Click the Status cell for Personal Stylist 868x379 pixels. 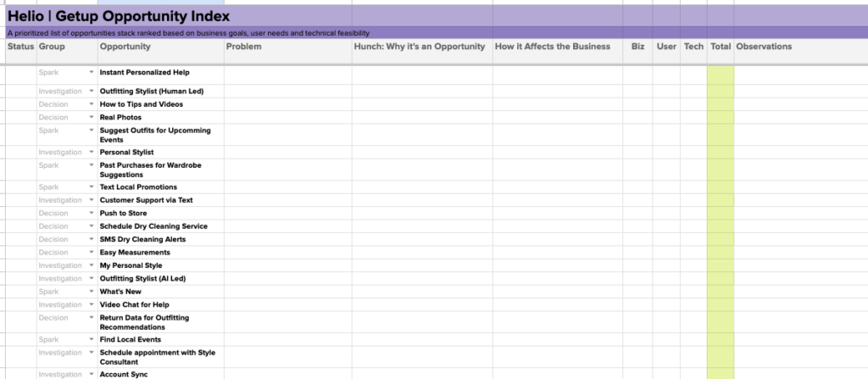21,153
